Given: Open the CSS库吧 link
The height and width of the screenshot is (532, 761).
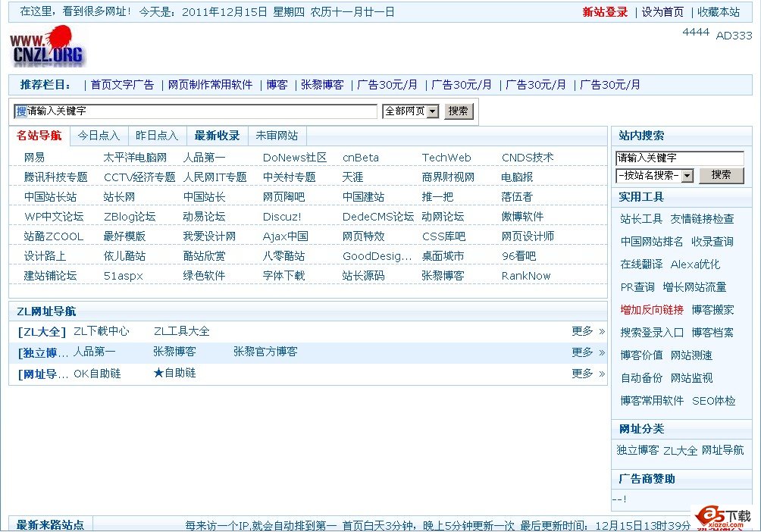Looking at the screenshot, I should point(443,236).
